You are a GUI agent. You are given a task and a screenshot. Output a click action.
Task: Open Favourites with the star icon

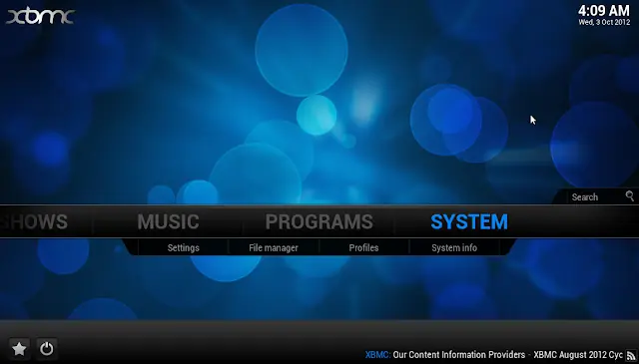[x=19, y=348]
